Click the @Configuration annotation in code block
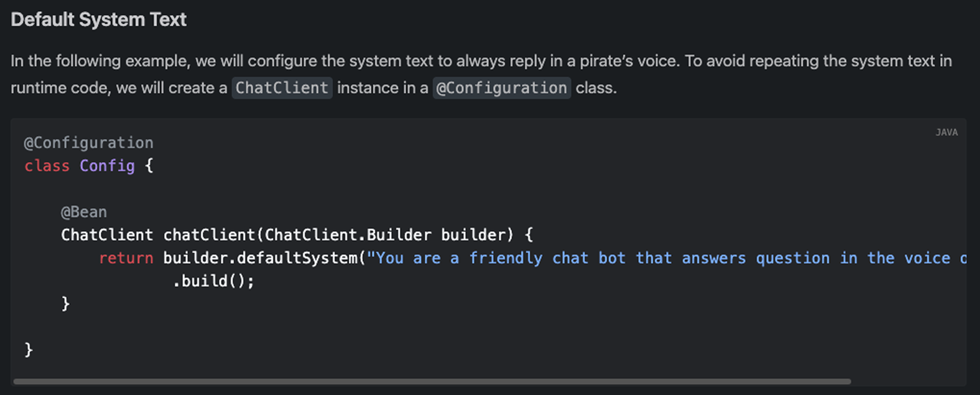980x395 pixels. coord(89,143)
